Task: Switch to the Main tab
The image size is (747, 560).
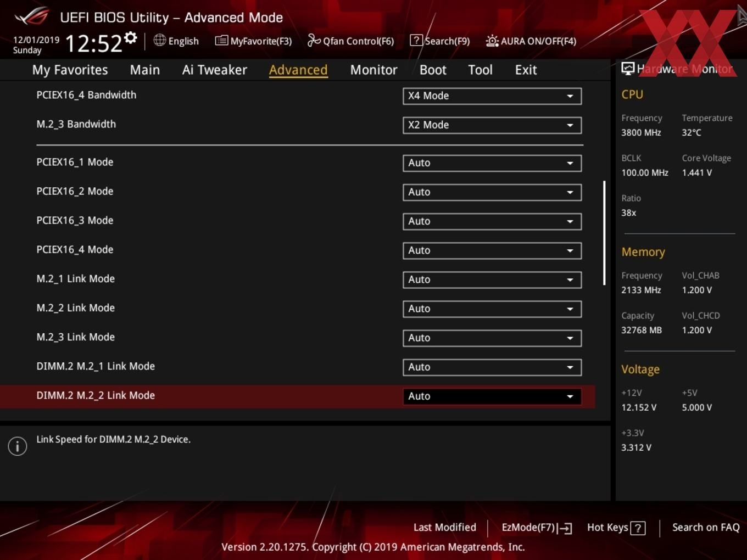Action: (145, 70)
